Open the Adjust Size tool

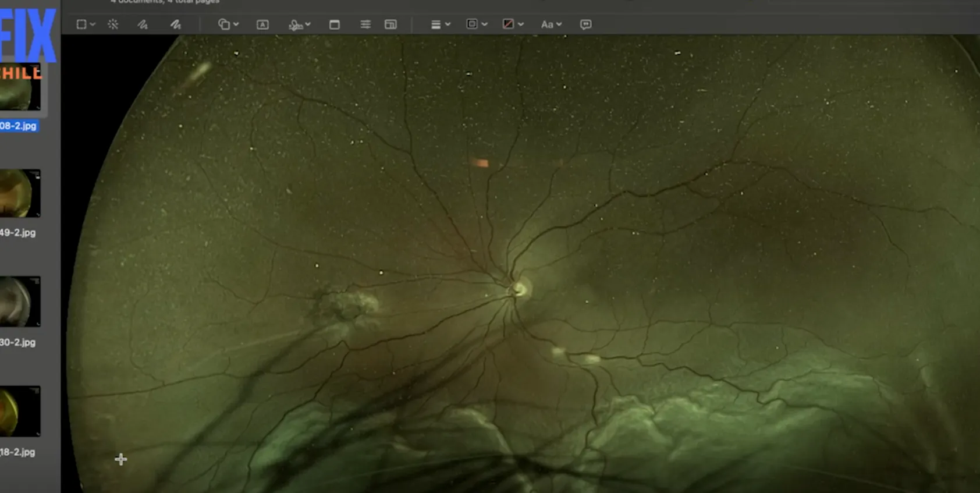tap(390, 24)
